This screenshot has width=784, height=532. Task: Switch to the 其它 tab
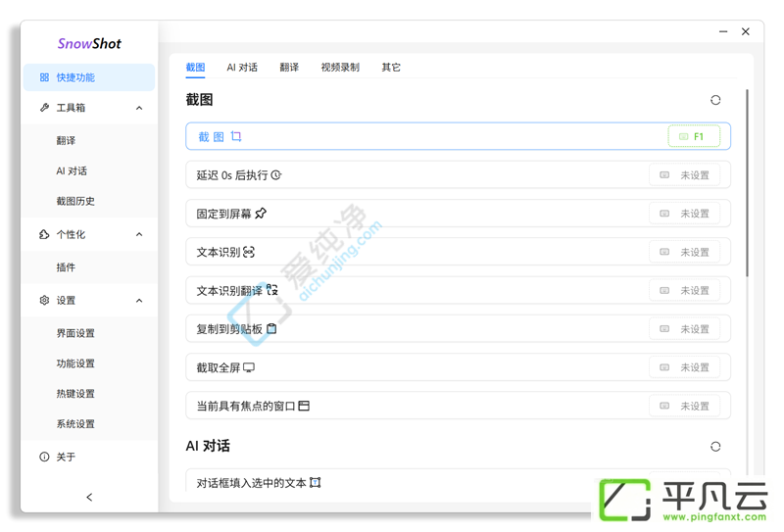(x=391, y=67)
